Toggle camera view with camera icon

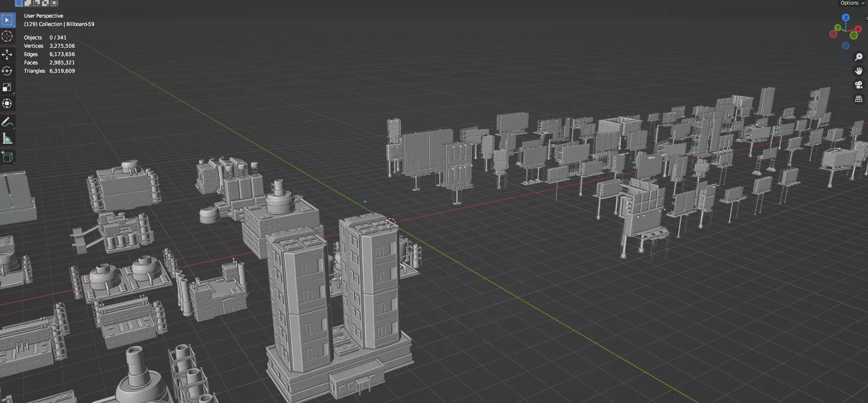click(x=859, y=85)
